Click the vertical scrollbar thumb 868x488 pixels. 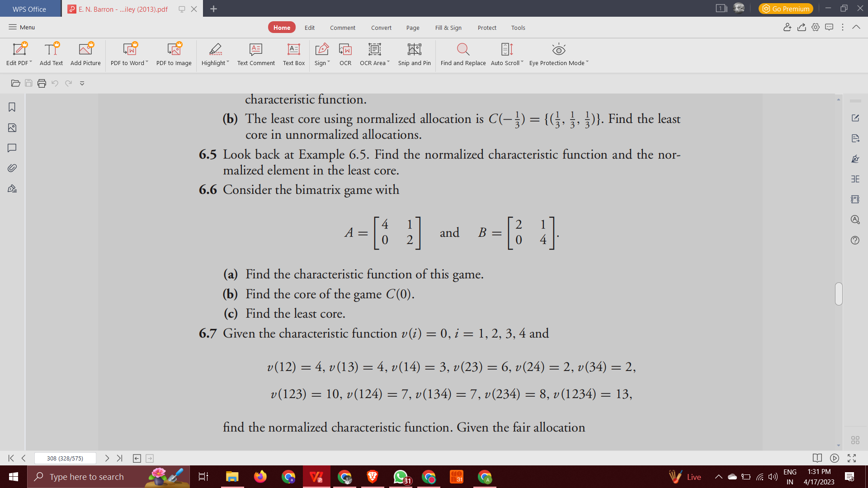(x=839, y=294)
